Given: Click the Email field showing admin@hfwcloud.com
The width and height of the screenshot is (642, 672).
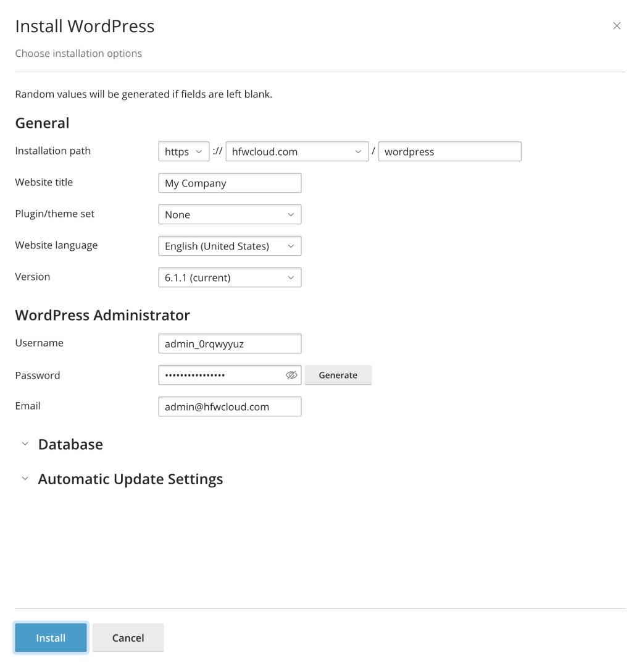Looking at the screenshot, I should click(230, 406).
